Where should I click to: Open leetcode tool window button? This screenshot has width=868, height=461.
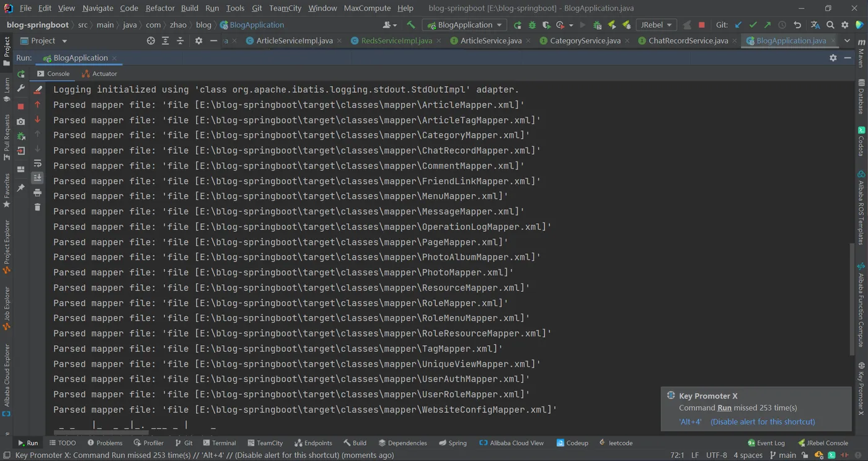point(616,443)
